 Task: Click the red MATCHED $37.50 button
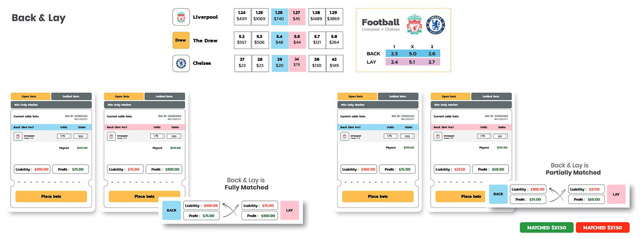603,228
